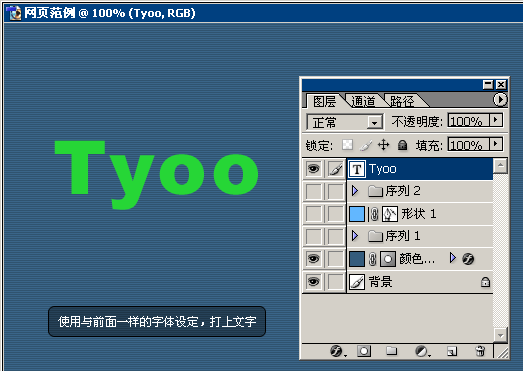Click the light blue fill thumbnail of 形状 1

pyautogui.click(x=357, y=214)
